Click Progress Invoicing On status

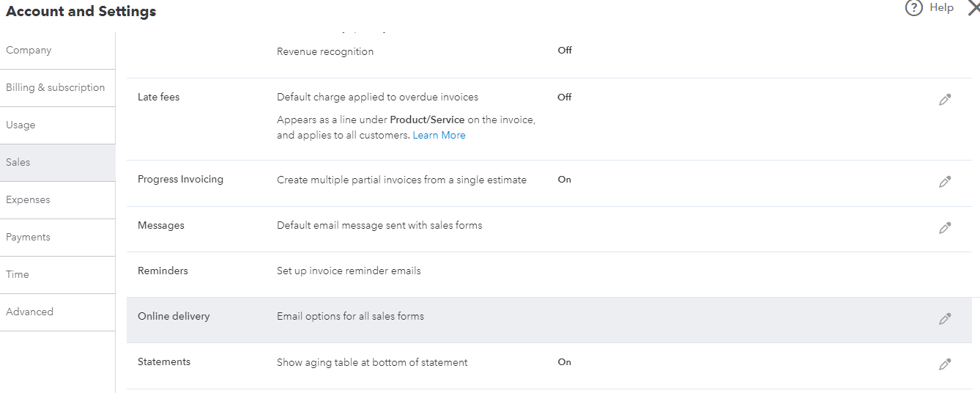coord(564,180)
